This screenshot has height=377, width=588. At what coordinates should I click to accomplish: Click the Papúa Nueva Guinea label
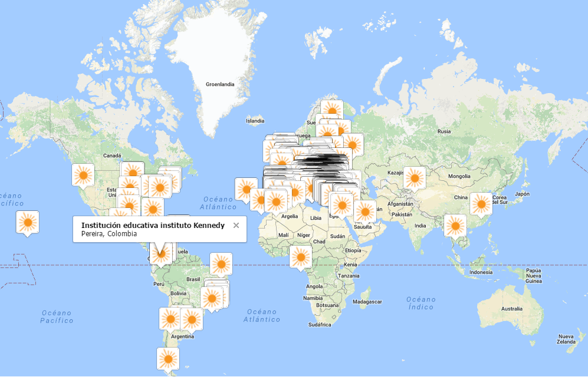tap(534, 276)
